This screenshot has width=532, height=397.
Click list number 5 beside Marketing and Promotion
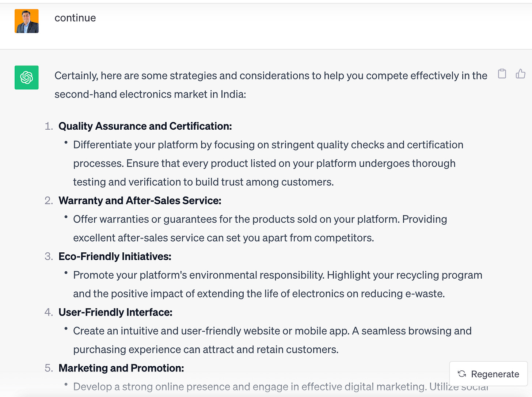tap(49, 368)
